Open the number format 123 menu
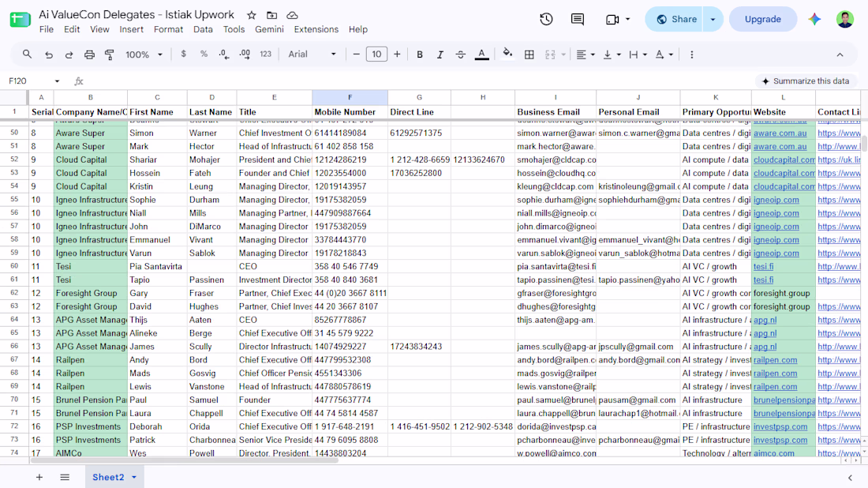Screen dimensions: 868x488 [266, 54]
